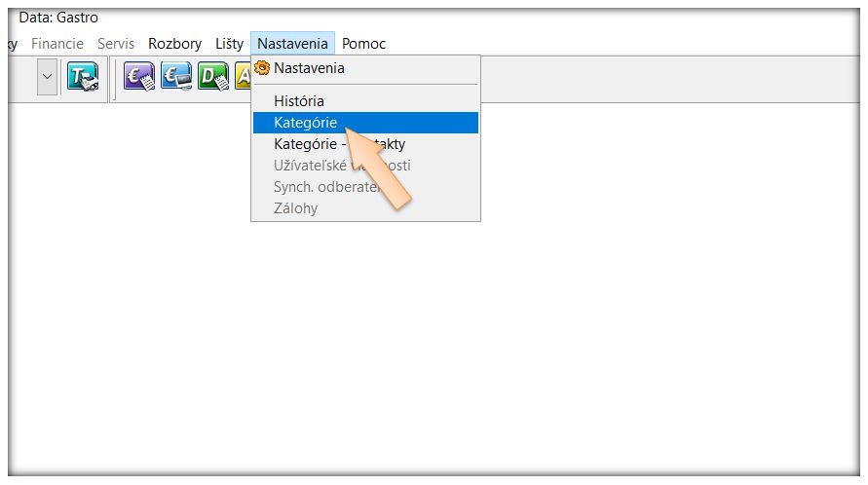868x485 pixels.
Task: Choose the highlighted Kategórie menu entry
Action: [x=305, y=123]
